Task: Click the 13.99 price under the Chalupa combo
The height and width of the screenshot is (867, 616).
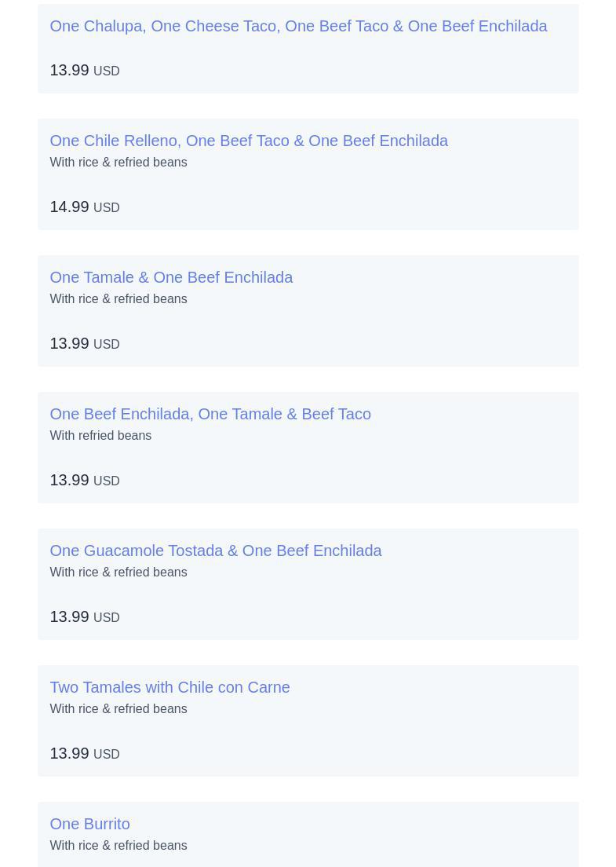Action: pos(85,70)
